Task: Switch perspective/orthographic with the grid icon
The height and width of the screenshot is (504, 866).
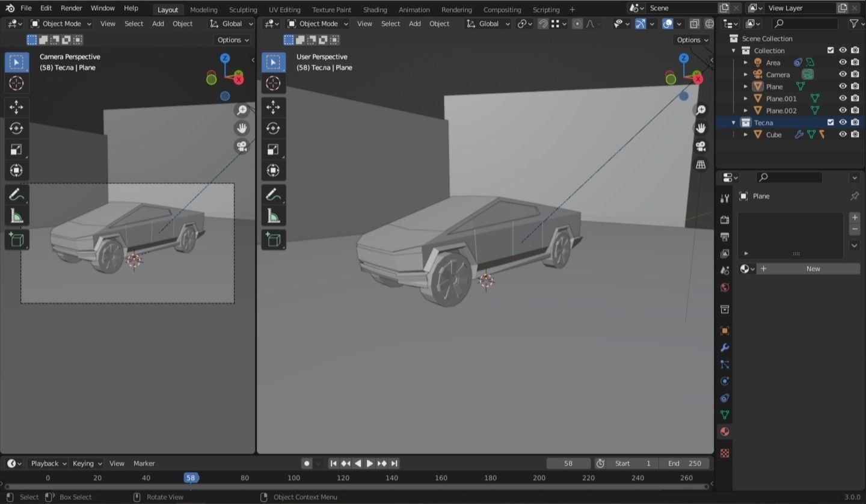Action: coord(701,164)
